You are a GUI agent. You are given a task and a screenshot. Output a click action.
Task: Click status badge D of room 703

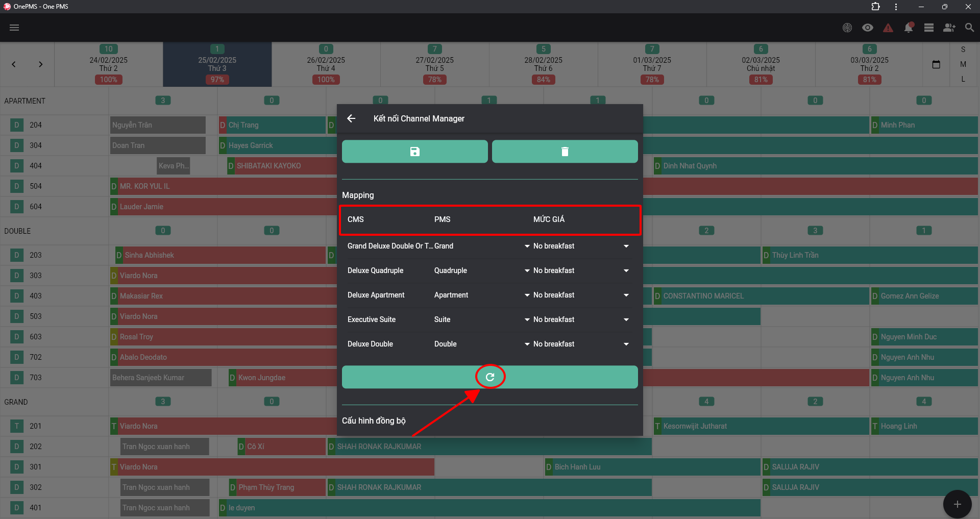[x=17, y=378]
